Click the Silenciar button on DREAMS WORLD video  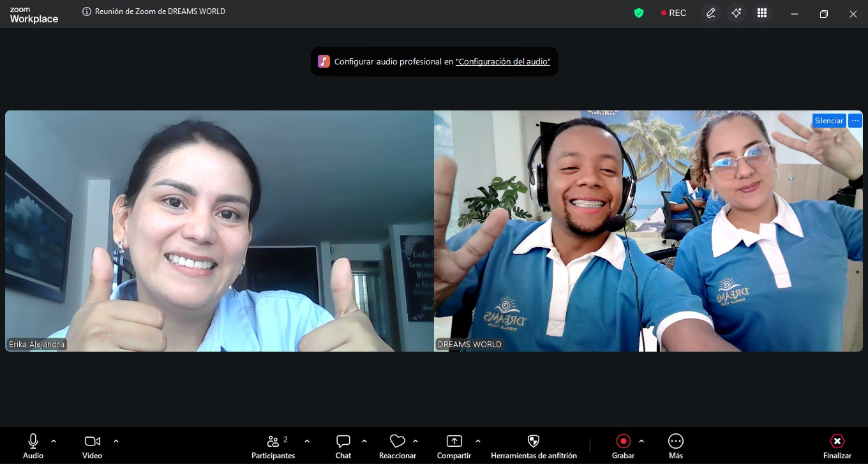click(x=829, y=121)
